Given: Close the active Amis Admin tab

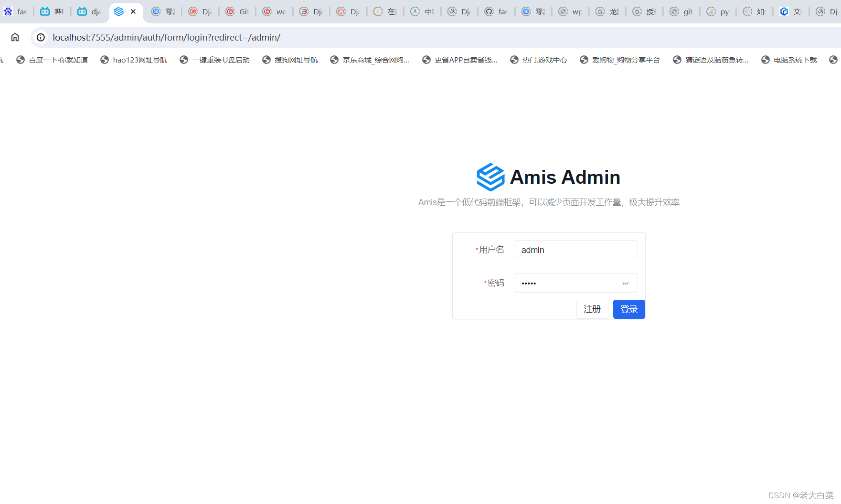Looking at the screenshot, I should pos(133,11).
